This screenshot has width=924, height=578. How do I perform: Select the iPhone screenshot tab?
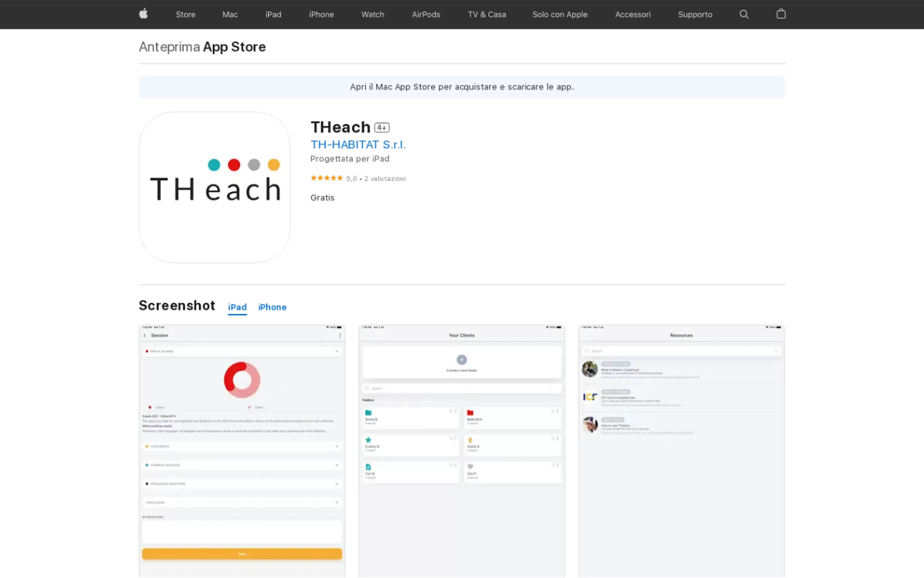coord(272,307)
